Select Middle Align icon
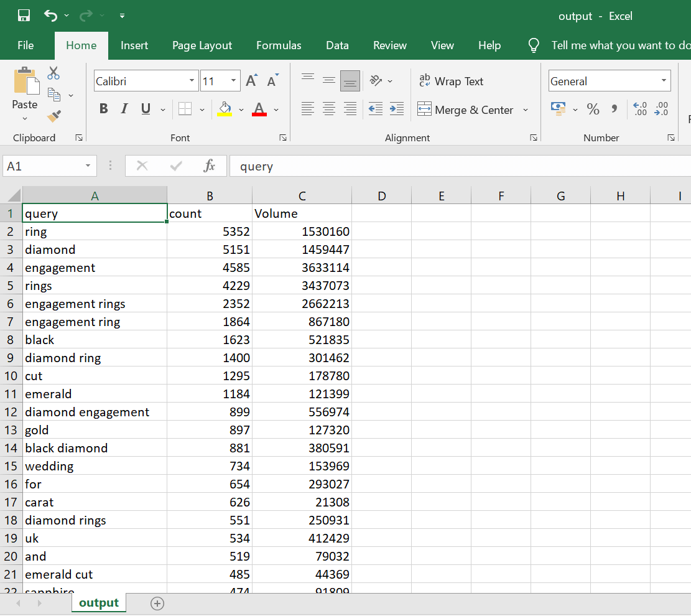 tap(329, 80)
